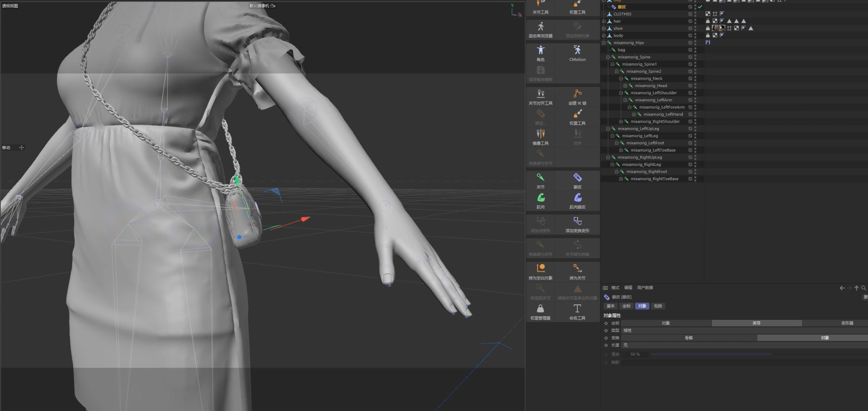Viewport: 868px width, 411px height.
Task: Toggle keyframe diamond for 变换 parameter
Action: [606, 338]
